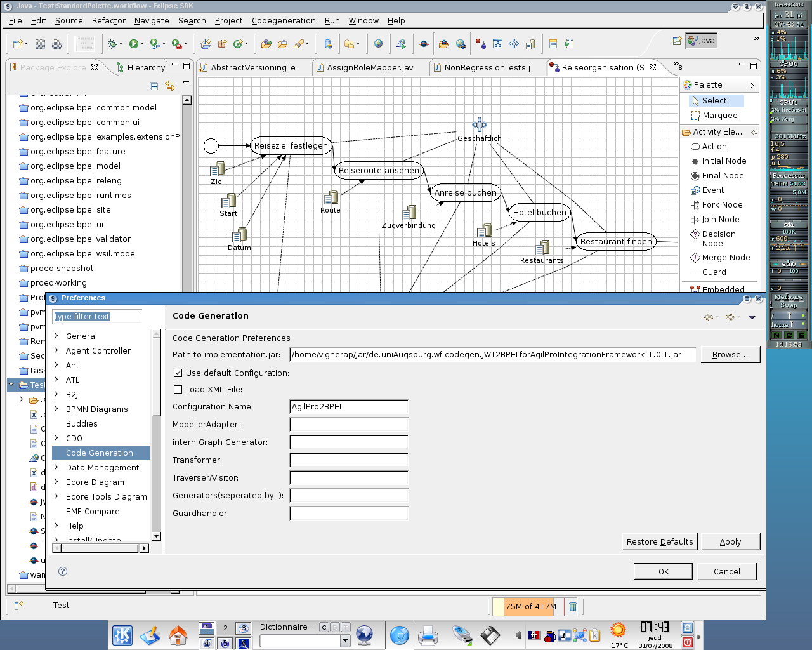This screenshot has width=812, height=650.
Task: Select the Marquee tool in Palette
Action: [719, 116]
